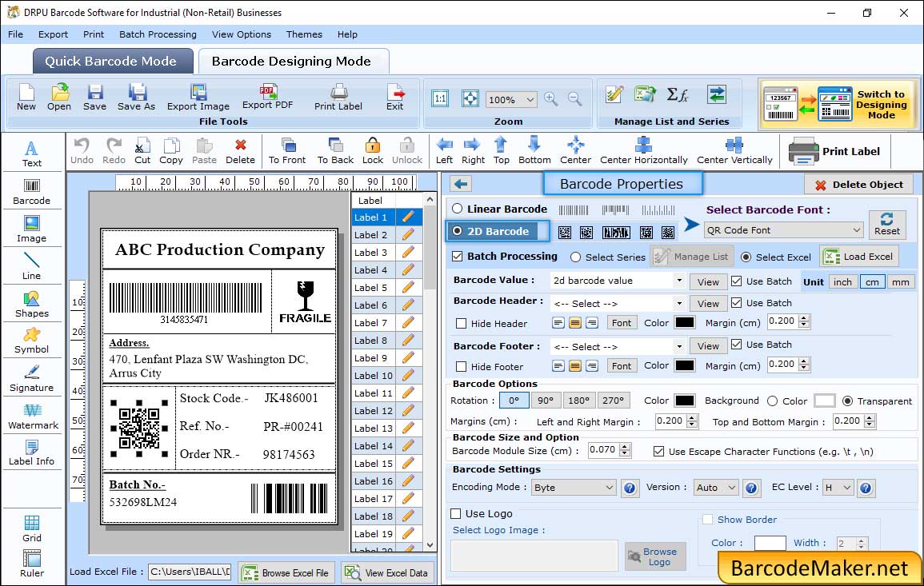Click Print Label in File Tools

point(338,98)
